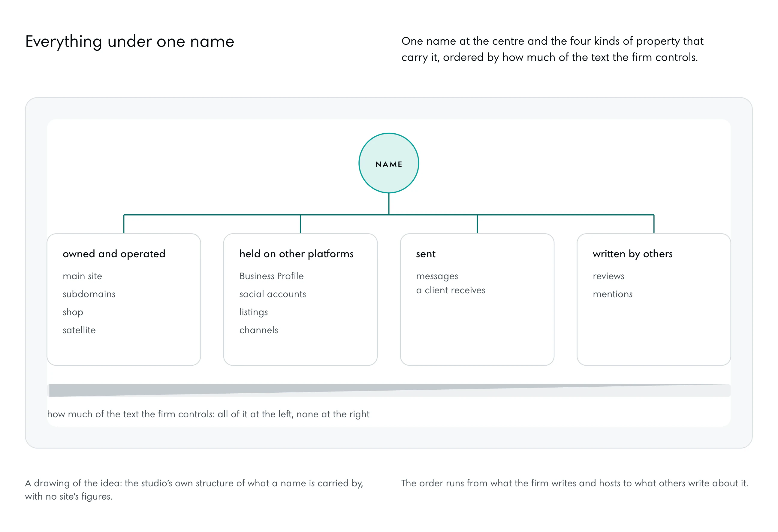Image resolution: width=778 pixels, height=532 pixels.
Task: Click the 'satellite' entry
Action: [79, 330]
